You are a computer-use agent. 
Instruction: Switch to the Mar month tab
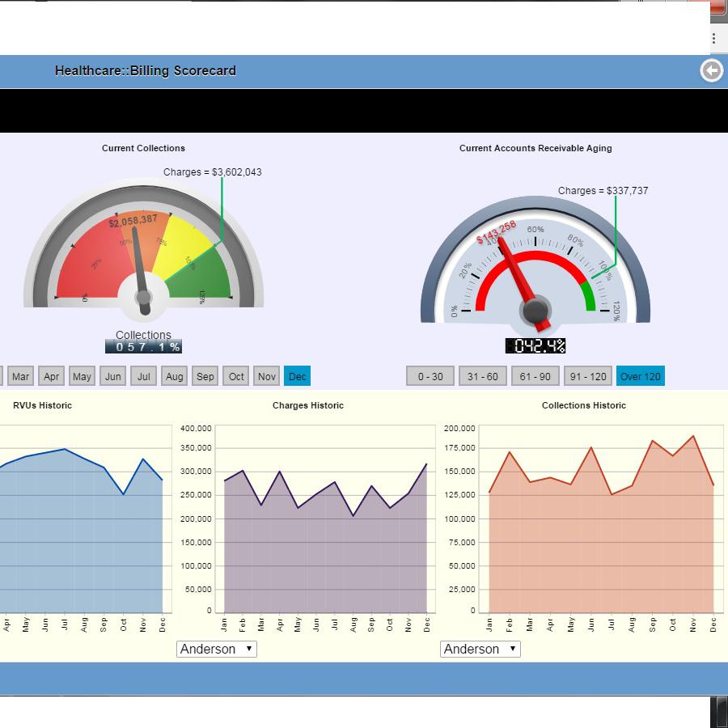(x=20, y=376)
